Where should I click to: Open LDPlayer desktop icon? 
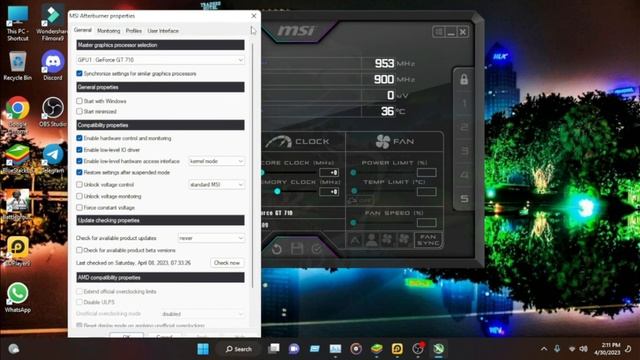point(18,251)
